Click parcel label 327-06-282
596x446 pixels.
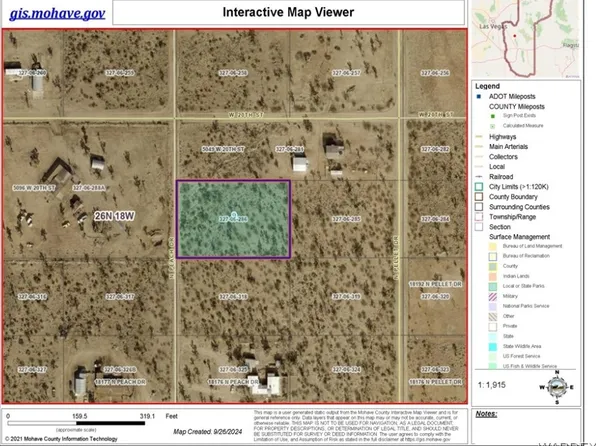[435, 149]
